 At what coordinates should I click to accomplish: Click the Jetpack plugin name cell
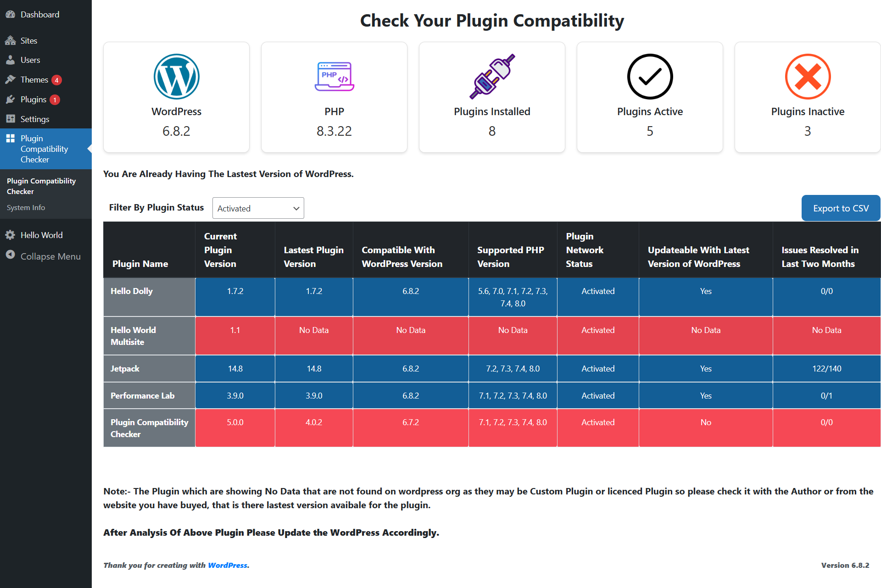coord(149,368)
